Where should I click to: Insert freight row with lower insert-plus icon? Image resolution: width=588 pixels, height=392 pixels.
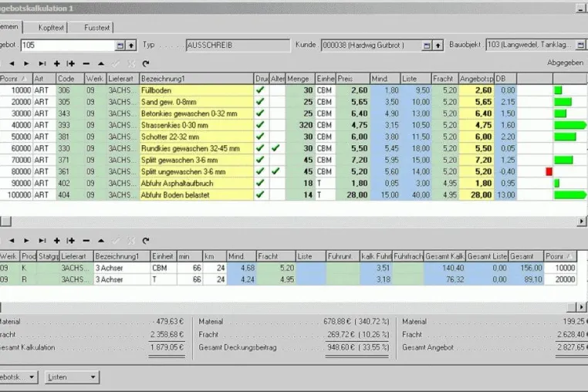point(71,241)
